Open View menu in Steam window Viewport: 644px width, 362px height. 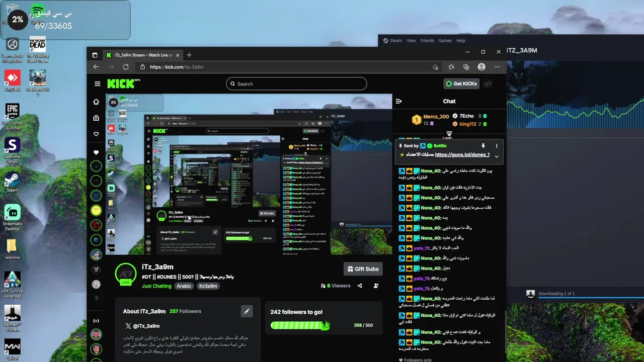pos(411,41)
